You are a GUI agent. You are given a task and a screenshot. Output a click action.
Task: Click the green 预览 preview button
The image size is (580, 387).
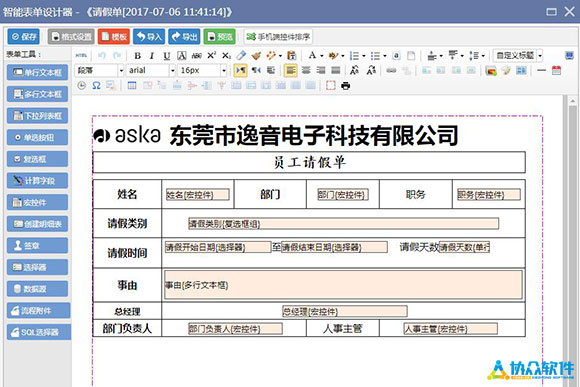click(x=220, y=37)
